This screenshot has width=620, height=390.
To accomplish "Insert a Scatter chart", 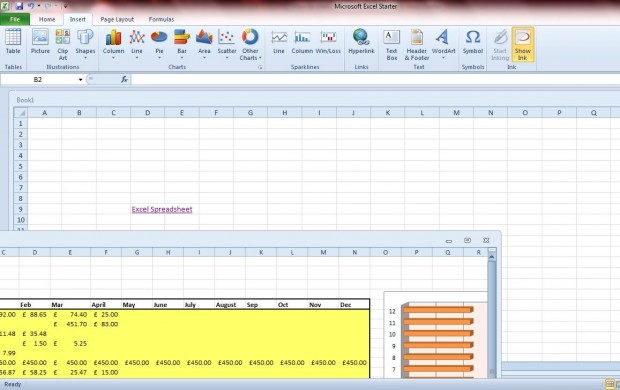I will [x=227, y=44].
